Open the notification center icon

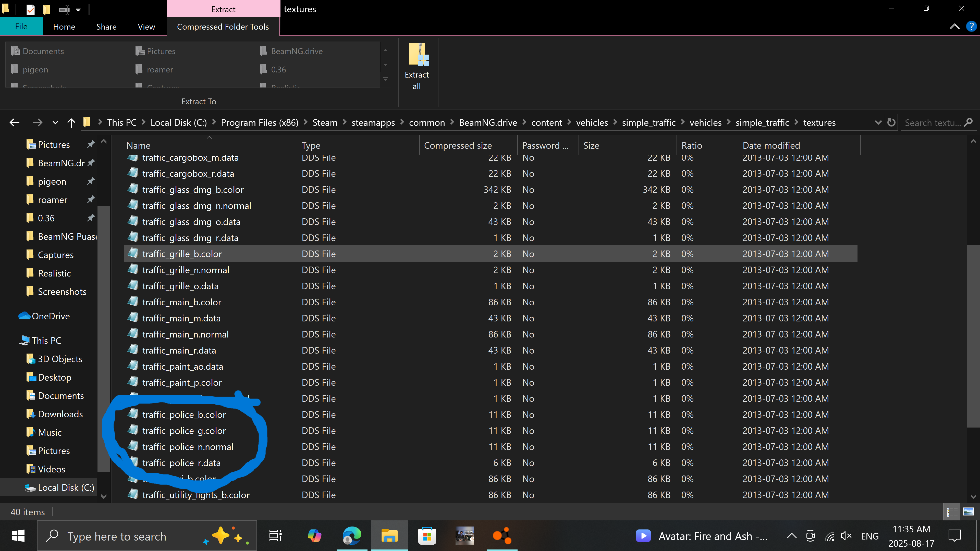[x=954, y=536]
